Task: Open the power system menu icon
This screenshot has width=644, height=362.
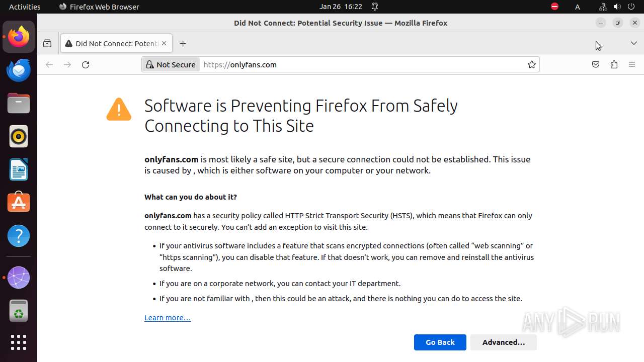Action: pyautogui.click(x=631, y=7)
